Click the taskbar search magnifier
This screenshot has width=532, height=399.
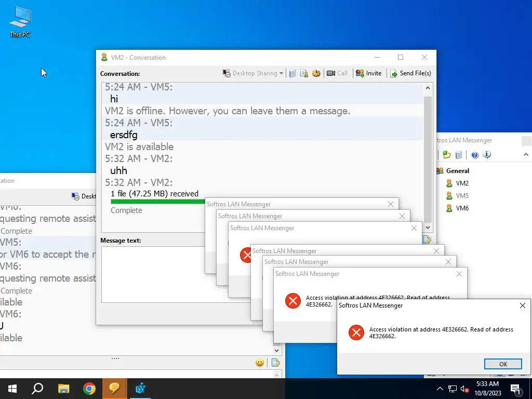[37, 389]
